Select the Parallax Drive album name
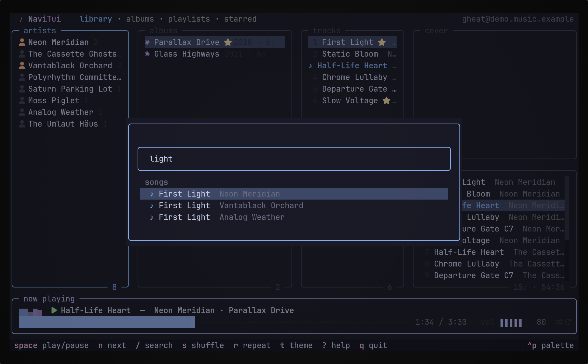Screen dimensions: 588x364 pyautogui.click(x=187, y=42)
